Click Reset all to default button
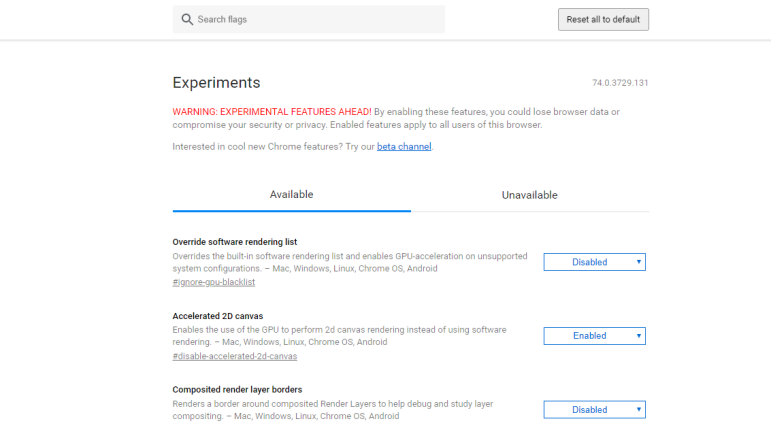This screenshot has height=432, width=771. coord(603,20)
